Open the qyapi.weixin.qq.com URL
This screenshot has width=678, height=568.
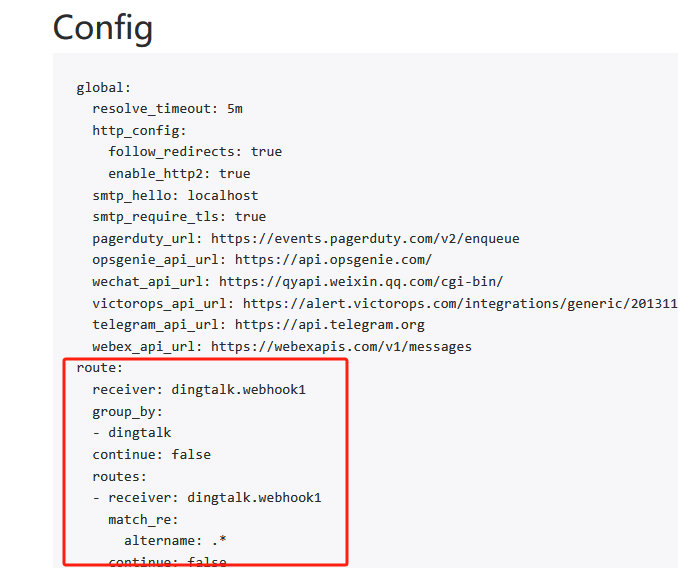pos(361,282)
